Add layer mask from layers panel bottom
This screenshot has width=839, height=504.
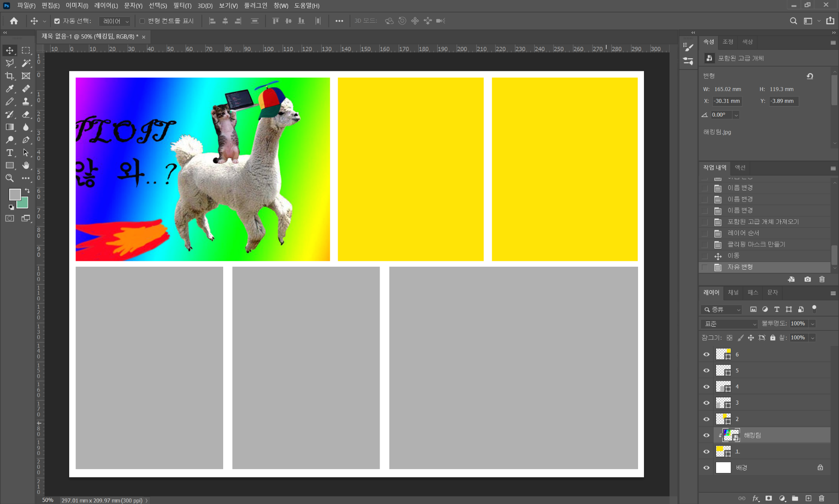click(x=769, y=498)
